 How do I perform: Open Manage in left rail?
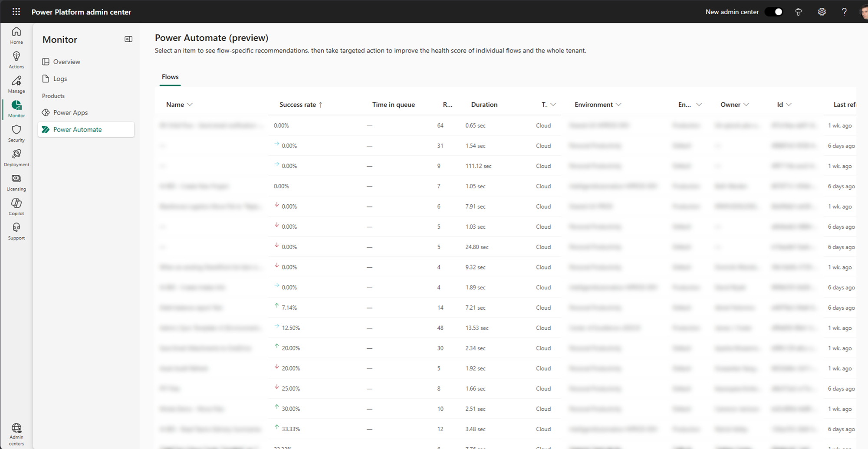(16, 85)
